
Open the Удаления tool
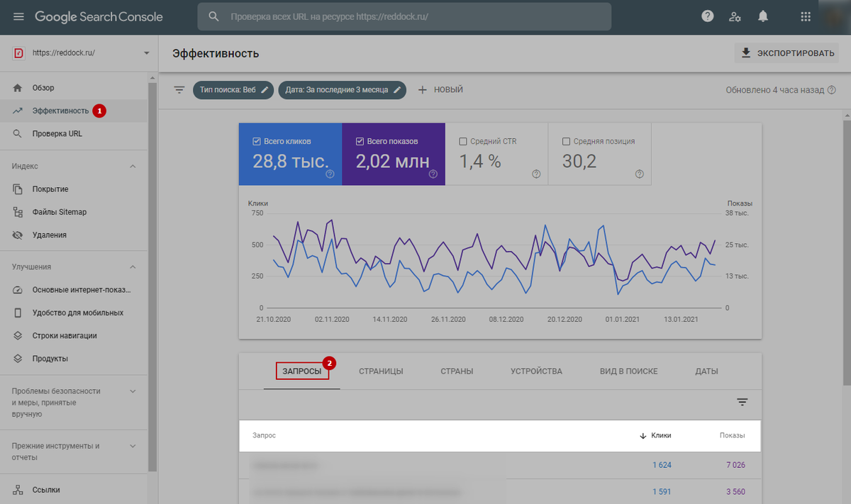pyautogui.click(x=74, y=235)
